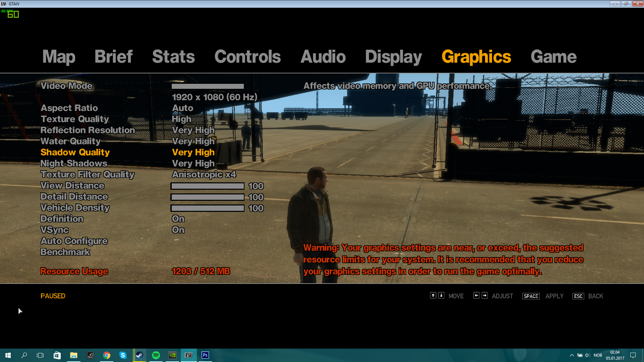Click the Auto Configure option
Viewport: 644px width, 362px height.
click(74, 241)
